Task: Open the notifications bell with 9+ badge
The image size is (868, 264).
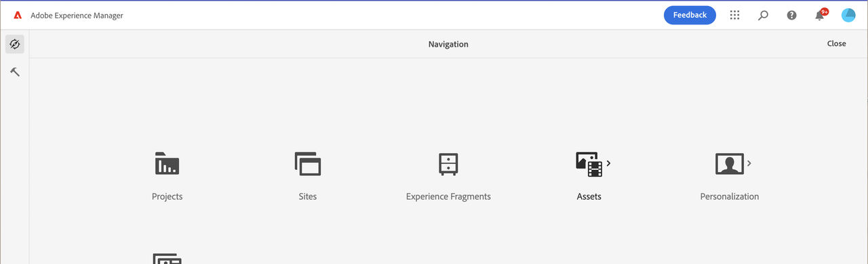Action: click(821, 15)
